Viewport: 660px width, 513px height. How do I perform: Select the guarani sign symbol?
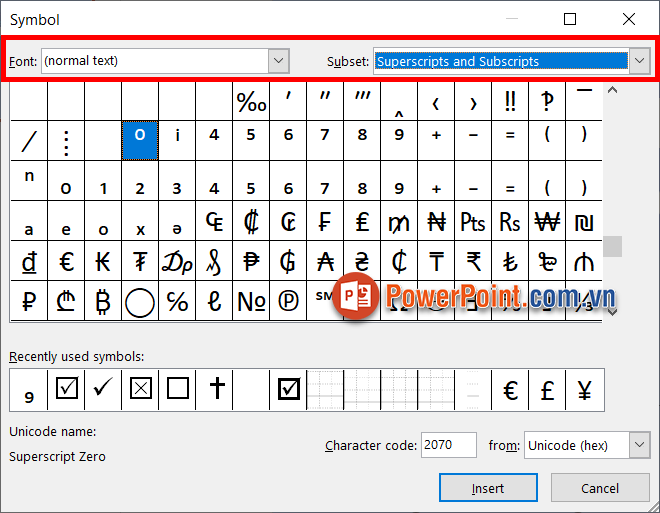click(x=288, y=260)
